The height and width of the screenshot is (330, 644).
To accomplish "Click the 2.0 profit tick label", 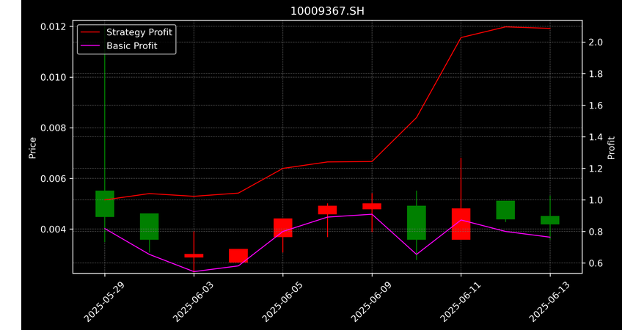I will click(595, 43).
